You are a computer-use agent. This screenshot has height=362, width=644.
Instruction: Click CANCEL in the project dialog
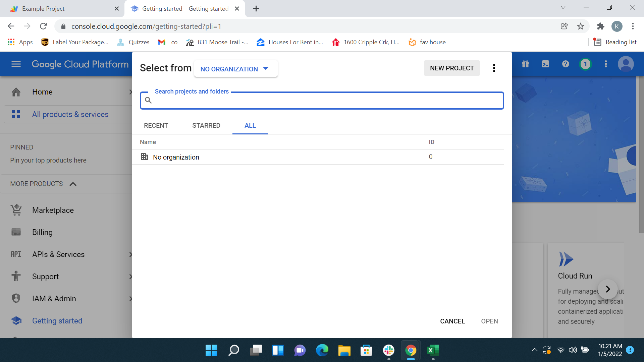pos(452,321)
